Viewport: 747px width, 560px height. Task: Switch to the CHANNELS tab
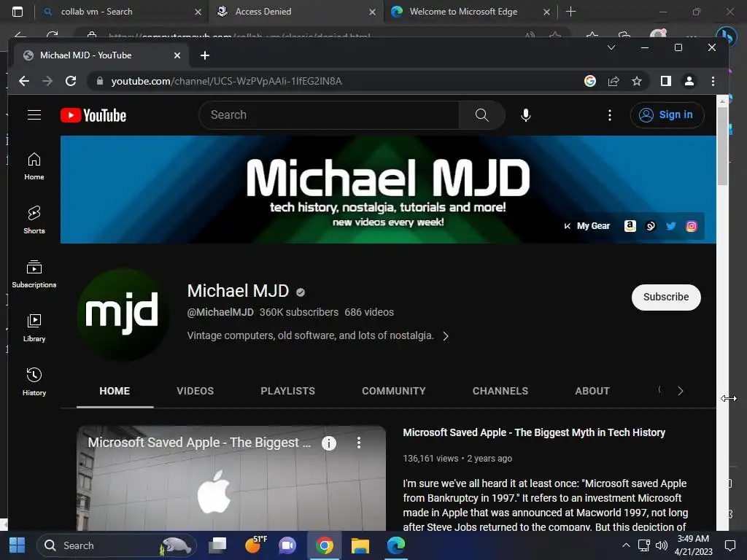click(500, 391)
